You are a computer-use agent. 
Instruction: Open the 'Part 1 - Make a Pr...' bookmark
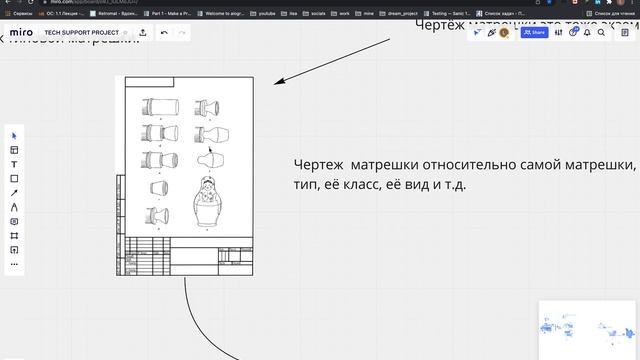tap(167, 13)
